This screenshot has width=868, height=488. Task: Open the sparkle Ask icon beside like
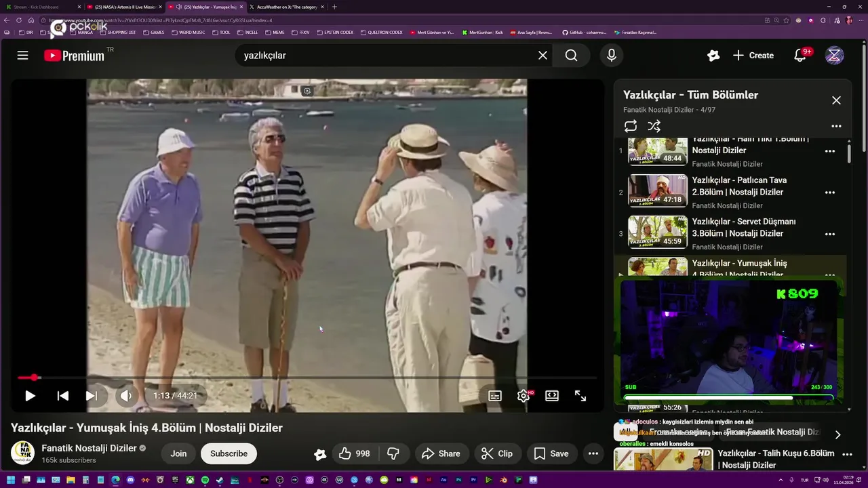click(320, 454)
